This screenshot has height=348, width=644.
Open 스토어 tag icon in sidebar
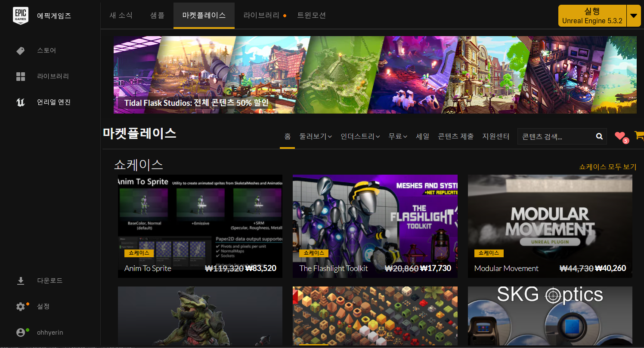[20, 51]
